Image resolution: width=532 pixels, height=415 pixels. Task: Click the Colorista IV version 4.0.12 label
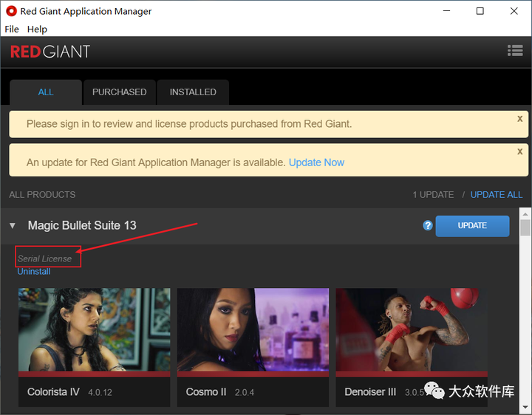pyautogui.click(x=100, y=393)
